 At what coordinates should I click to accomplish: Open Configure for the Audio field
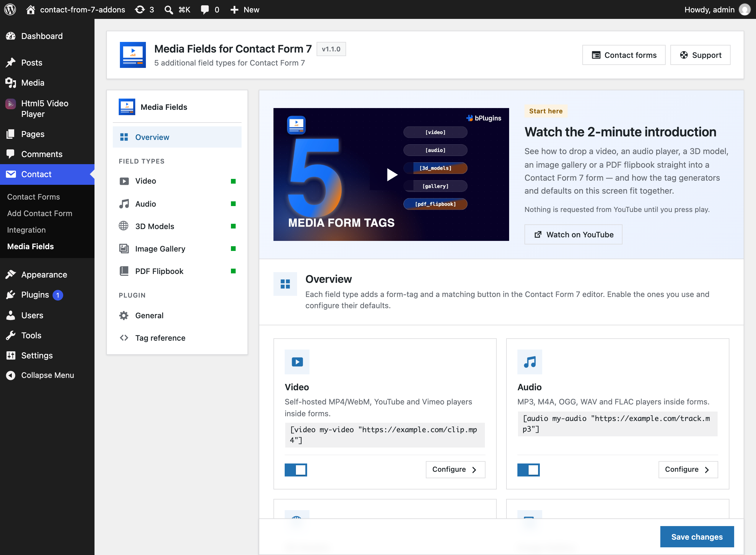coord(688,469)
